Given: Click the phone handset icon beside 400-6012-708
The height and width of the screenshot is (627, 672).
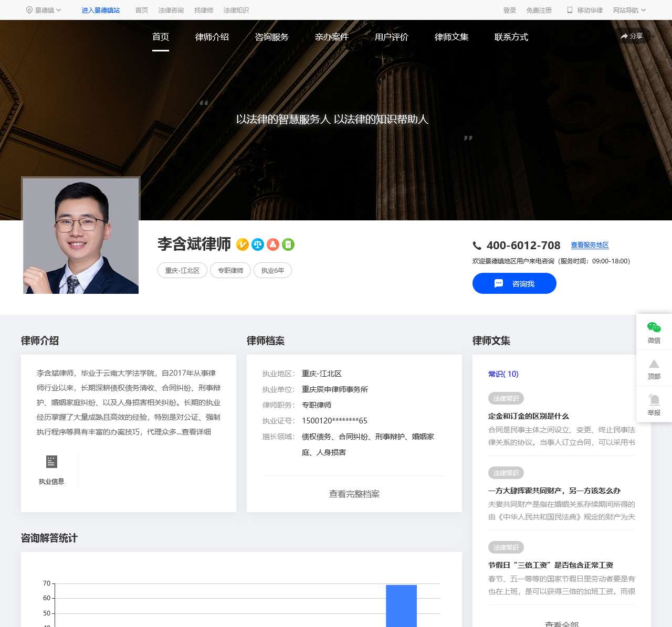Looking at the screenshot, I should (x=477, y=246).
